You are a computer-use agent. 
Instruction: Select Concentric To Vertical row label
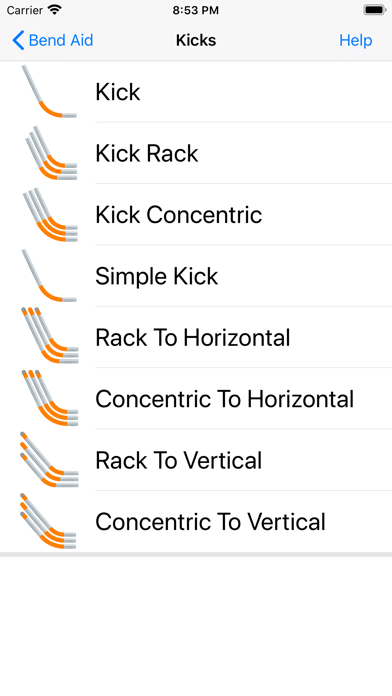point(210,522)
